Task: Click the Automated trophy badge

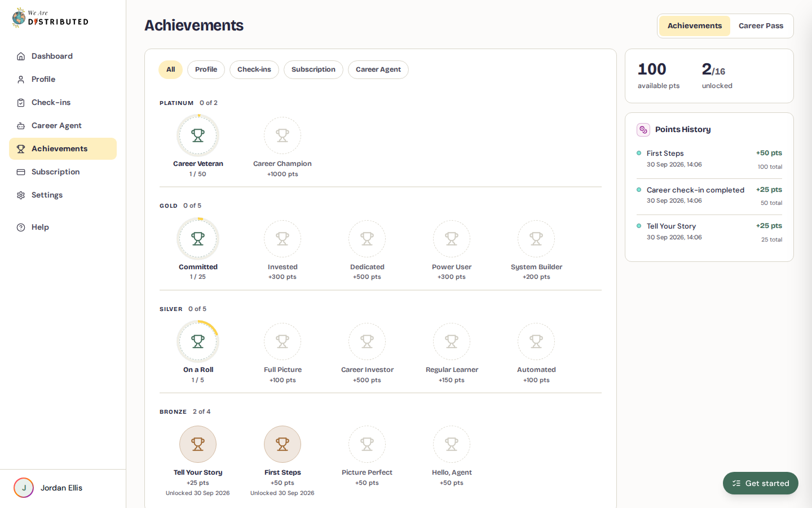Action: coord(536,341)
